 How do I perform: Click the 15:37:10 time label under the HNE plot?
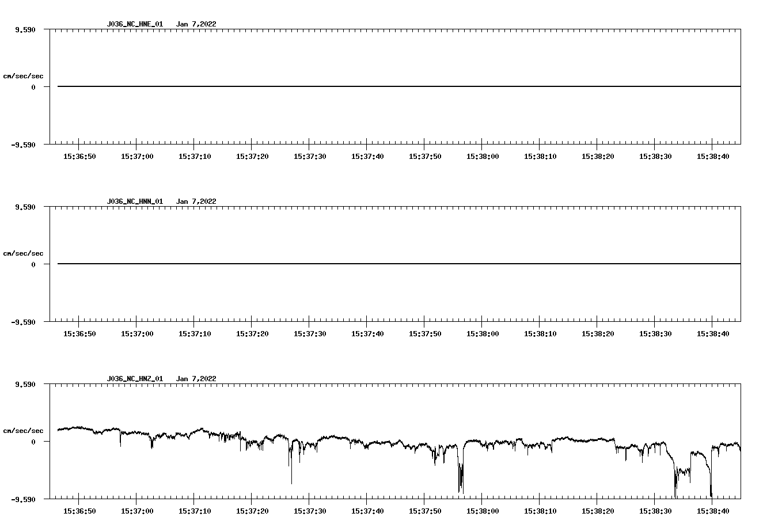tap(195, 157)
